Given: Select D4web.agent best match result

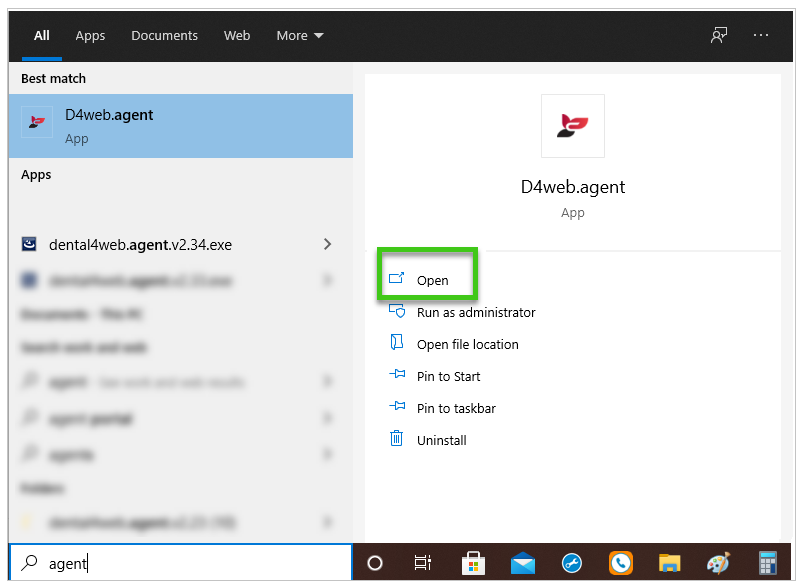Looking at the screenshot, I should [181, 126].
